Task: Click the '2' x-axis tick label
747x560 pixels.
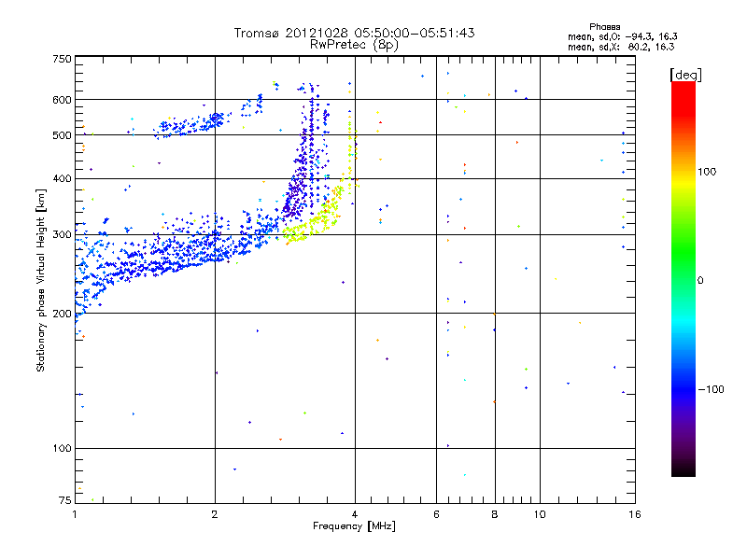Action: (x=215, y=514)
